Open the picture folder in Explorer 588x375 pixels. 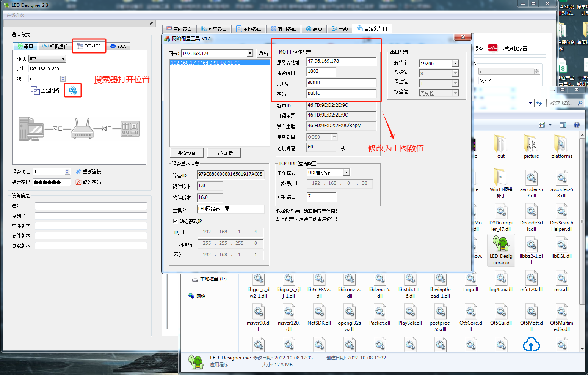coord(531,147)
